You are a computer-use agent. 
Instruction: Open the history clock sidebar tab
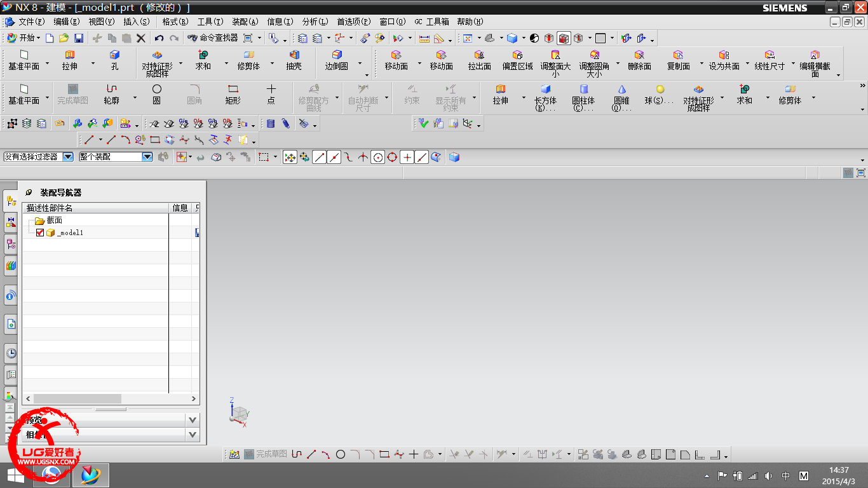[11, 353]
